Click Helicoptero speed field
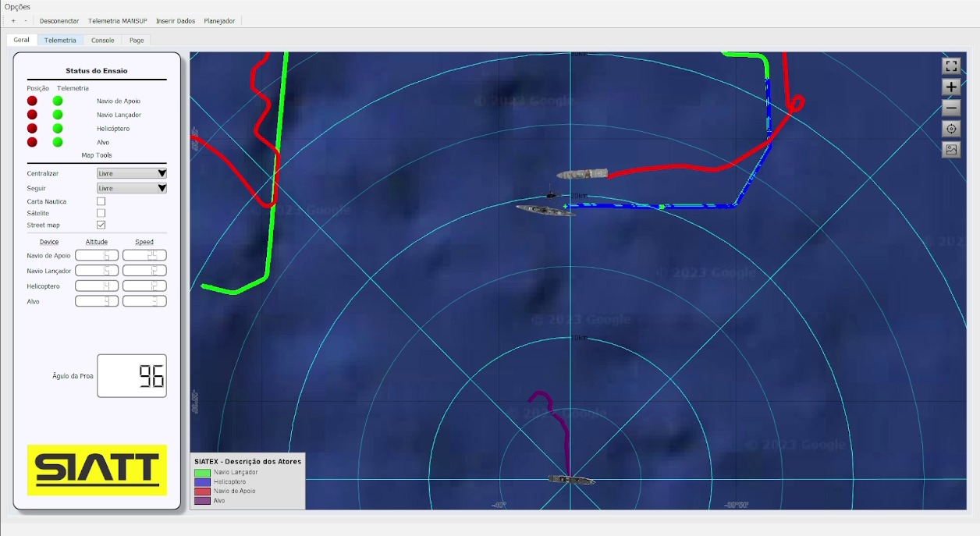This screenshot has width=980, height=536. [x=144, y=286]
